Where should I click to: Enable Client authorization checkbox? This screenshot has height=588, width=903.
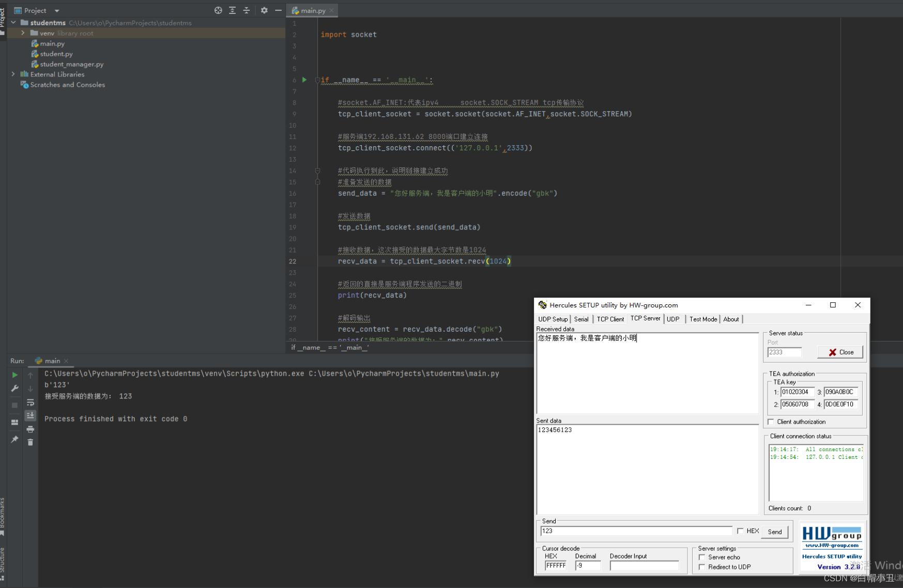(x=771, y=422)
